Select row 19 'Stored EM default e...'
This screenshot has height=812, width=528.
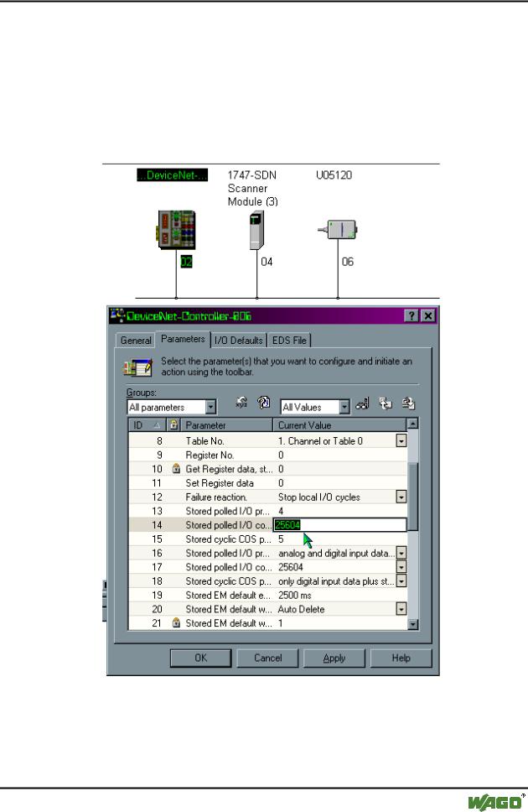click(x=267, y=595)
